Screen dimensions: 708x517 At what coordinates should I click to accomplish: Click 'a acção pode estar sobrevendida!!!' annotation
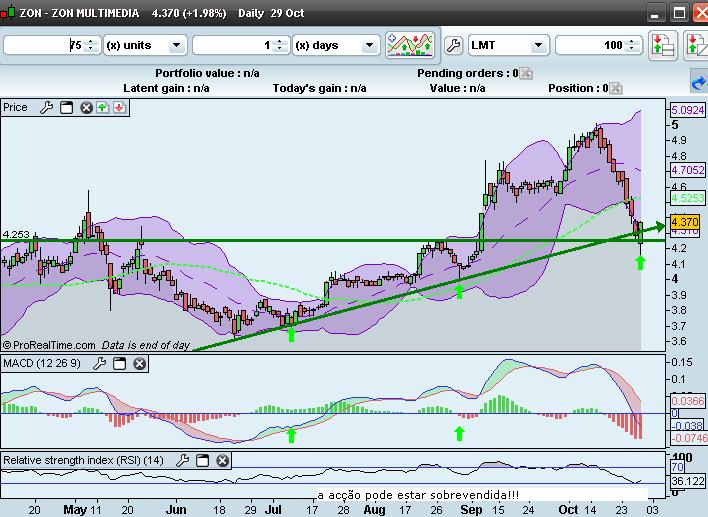(x=418, y=495)
